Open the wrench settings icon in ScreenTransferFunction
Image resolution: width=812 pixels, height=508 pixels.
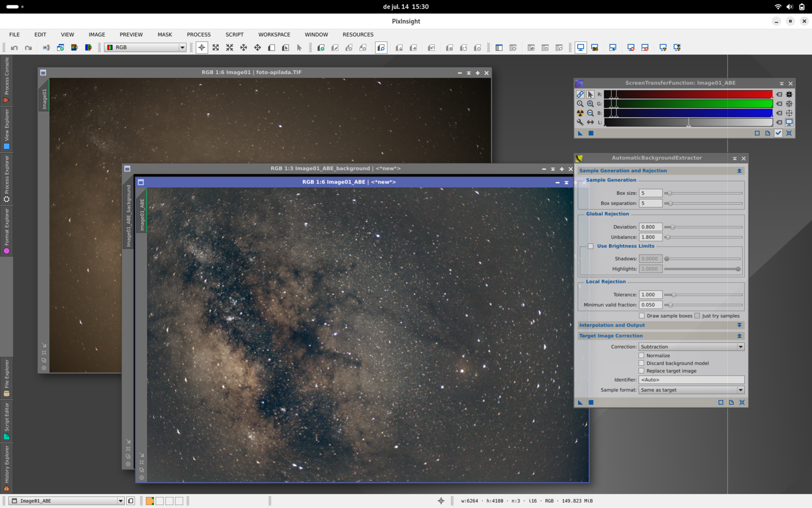click(580, 122)
